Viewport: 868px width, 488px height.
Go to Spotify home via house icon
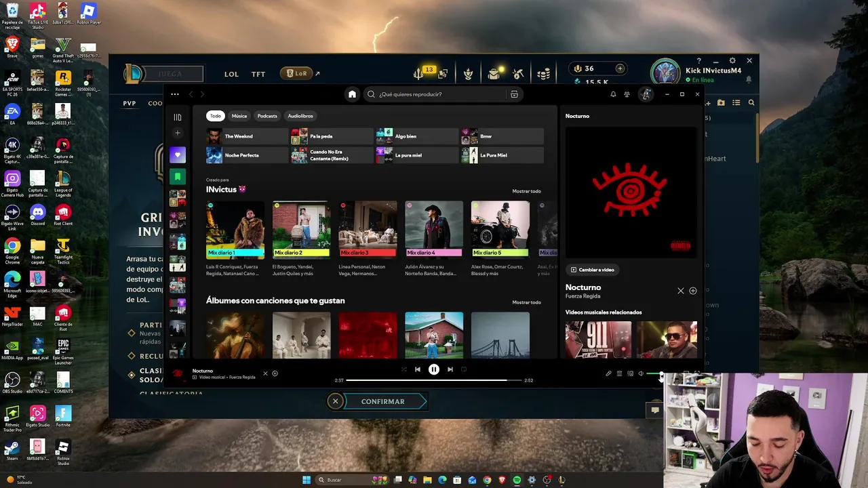352,94
